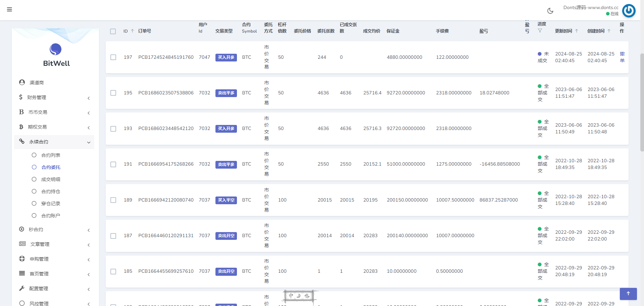Click the 永续合约 link icon
Viewport: 644px width, 306px height.
[22, 141]
